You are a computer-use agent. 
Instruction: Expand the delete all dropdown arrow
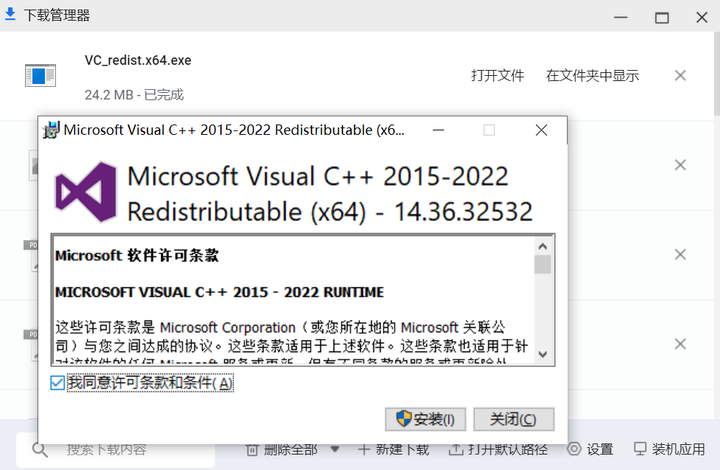click(335, 449)
